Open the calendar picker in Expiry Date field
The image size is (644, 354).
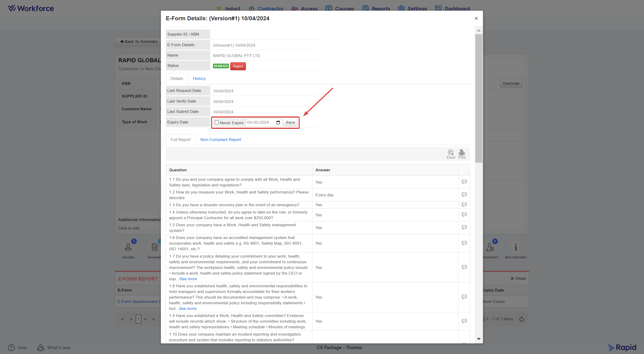pos(278,122)
